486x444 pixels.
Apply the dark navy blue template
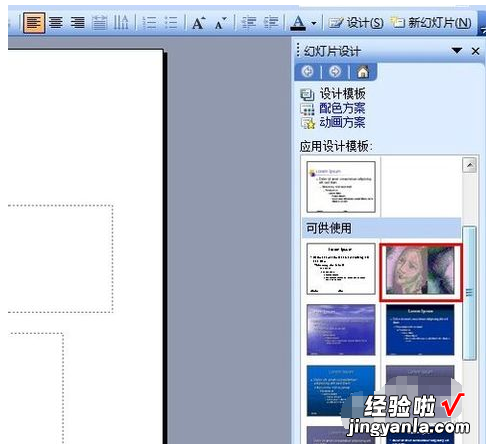pos(420,329)
